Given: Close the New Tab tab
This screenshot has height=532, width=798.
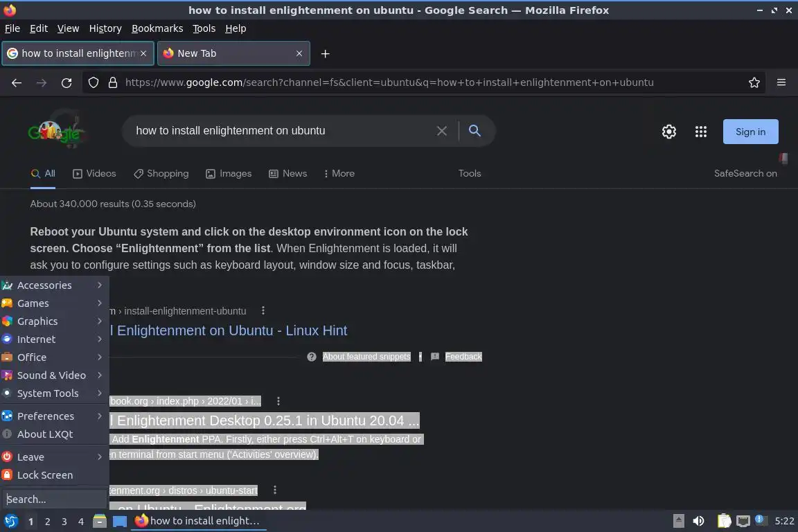Looking at the screenshot, I should [299, 53].
